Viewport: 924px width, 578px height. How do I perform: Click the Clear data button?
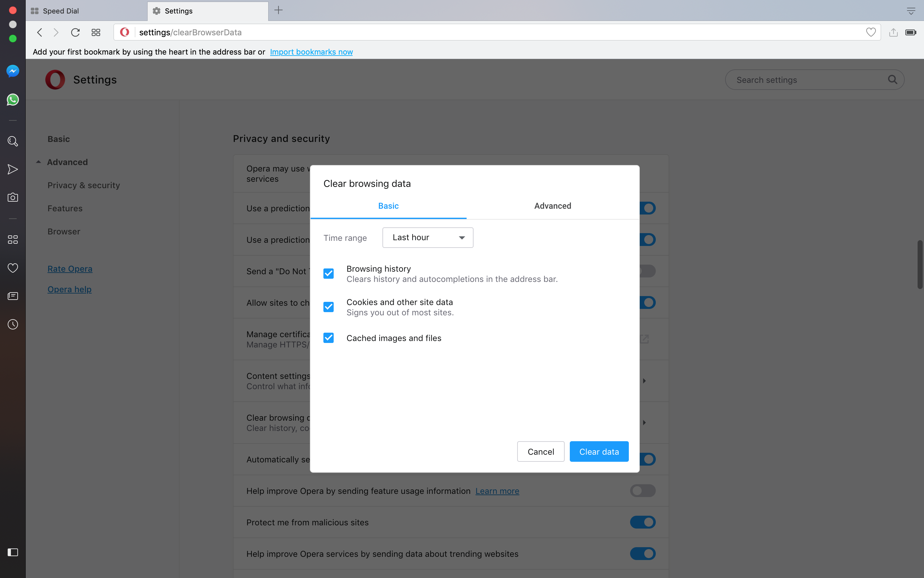point(599,451)
